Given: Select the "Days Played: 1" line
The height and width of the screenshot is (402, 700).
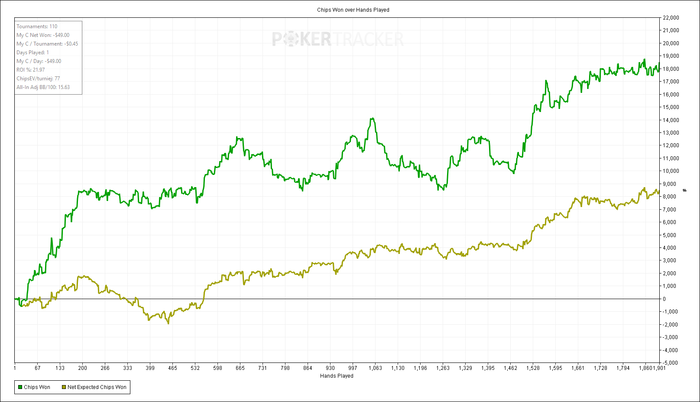Looking at the screenshot, I should (x=33, y=52).
